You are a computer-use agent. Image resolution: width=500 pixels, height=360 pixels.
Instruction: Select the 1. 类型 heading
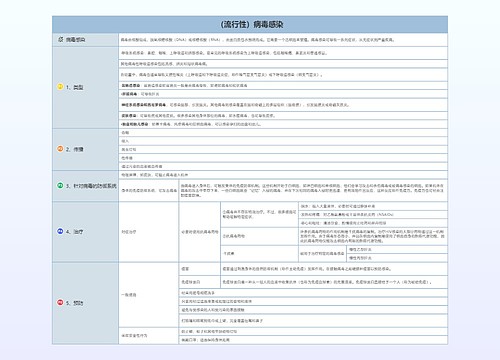coord(85,87)
